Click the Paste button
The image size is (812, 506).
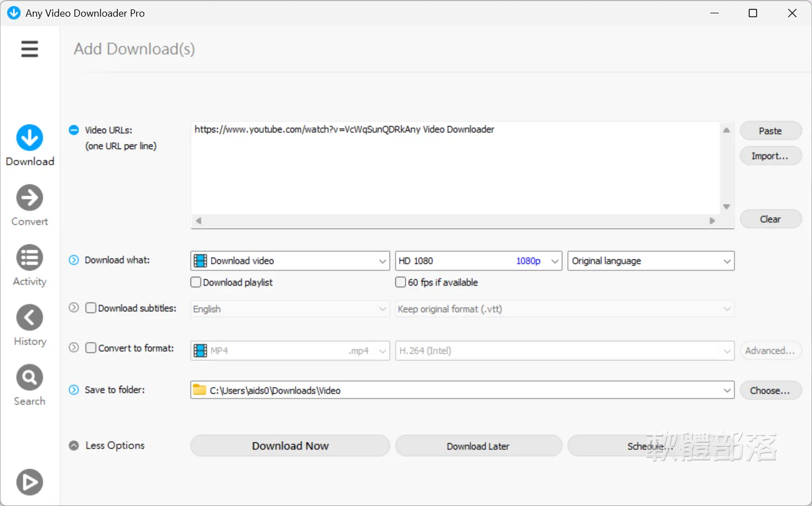coord(771,131)
